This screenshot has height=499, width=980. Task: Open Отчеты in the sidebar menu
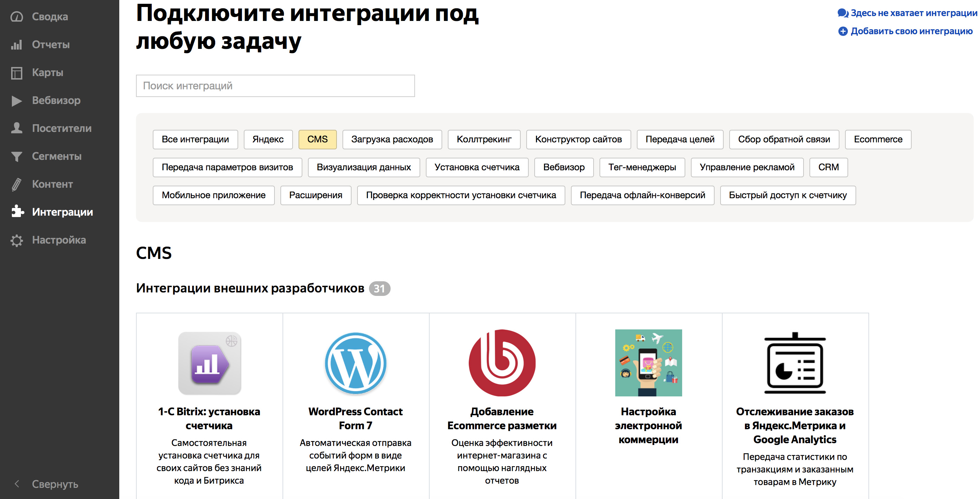tap(51, 45)
